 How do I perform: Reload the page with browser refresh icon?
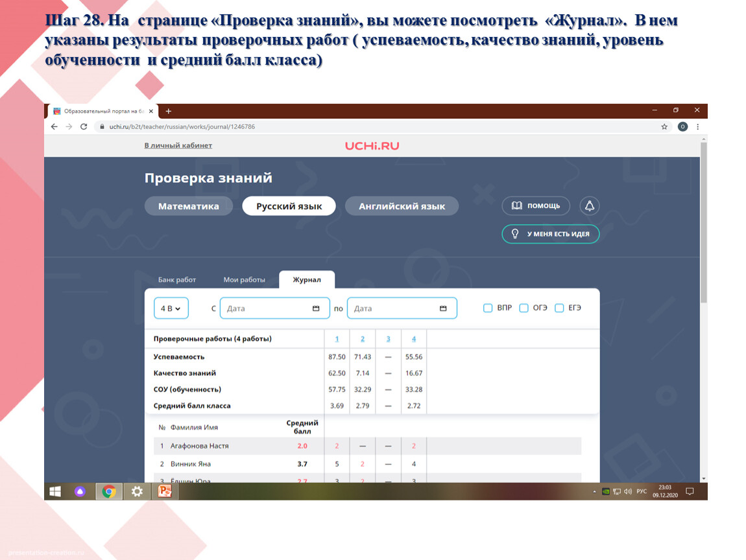84,127
